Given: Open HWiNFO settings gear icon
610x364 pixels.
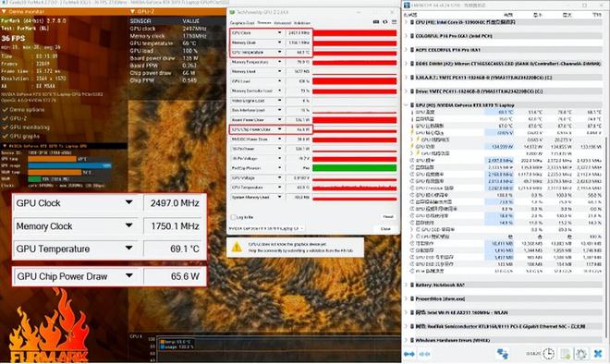Looking at the screenshot, I should point(581,354).
